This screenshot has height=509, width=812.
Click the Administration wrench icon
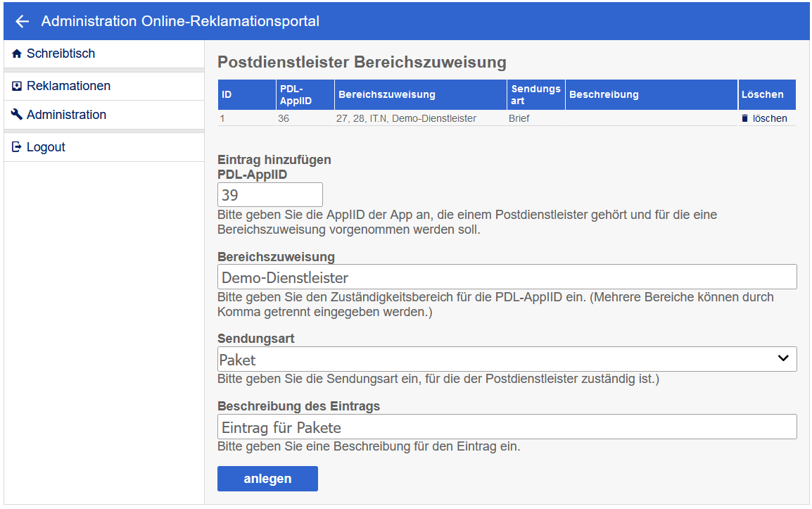pos(17,115)
